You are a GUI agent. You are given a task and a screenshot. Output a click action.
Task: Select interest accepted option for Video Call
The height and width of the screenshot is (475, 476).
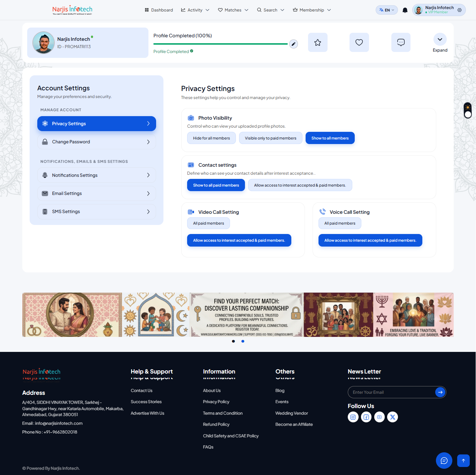pyautogui.click(x=239, y=240)
